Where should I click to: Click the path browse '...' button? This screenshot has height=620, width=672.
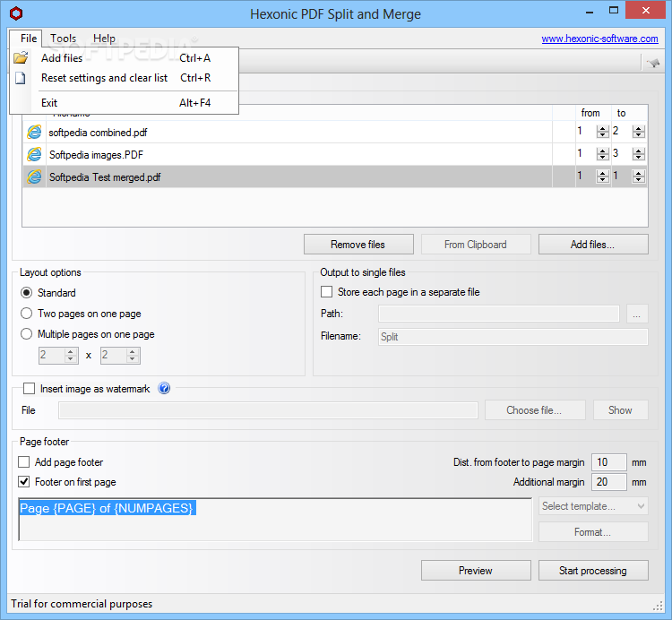coord(637,314)
